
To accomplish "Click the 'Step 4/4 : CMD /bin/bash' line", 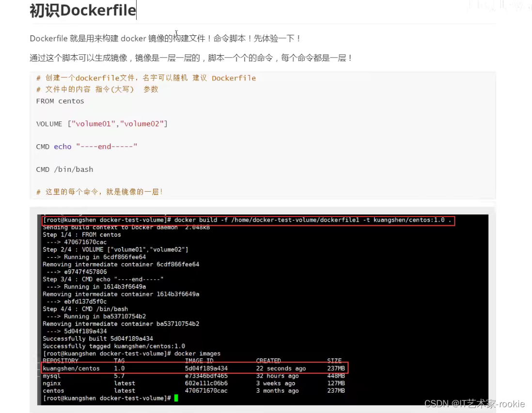I will [85, 309].
